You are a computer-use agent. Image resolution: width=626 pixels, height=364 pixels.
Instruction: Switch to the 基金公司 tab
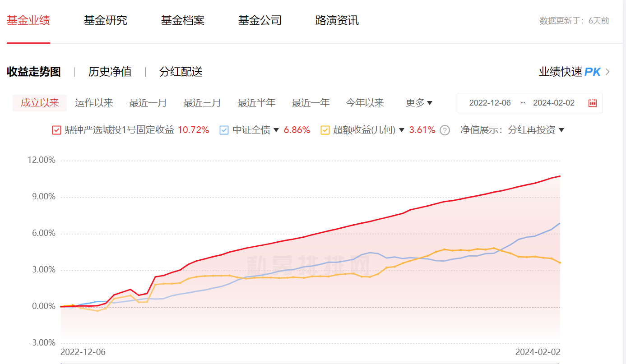pos(260,20)
